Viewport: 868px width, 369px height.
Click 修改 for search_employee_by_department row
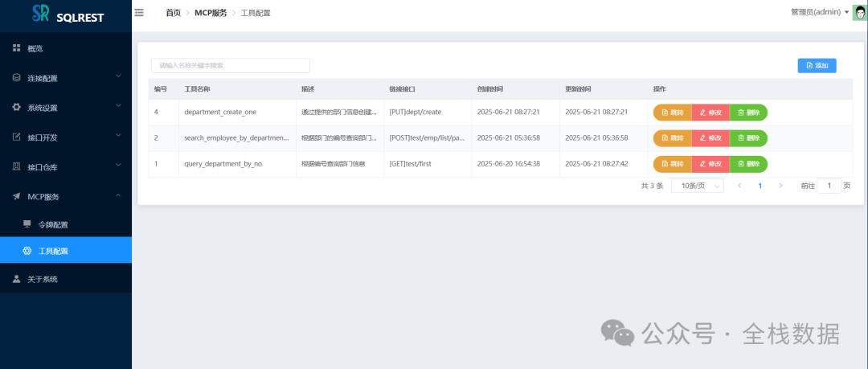coord(710,138)
